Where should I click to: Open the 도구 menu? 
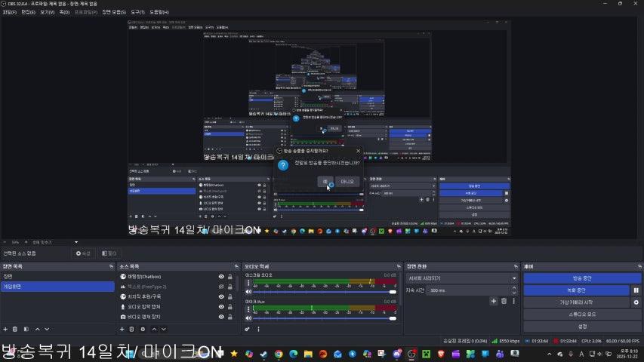(137, 12)
